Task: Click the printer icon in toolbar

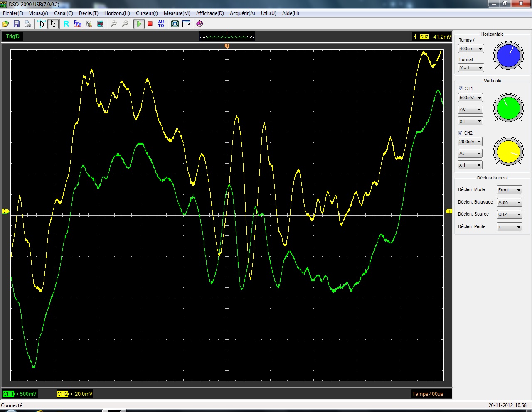Action: pyautogui.click(x=27, y=24)
